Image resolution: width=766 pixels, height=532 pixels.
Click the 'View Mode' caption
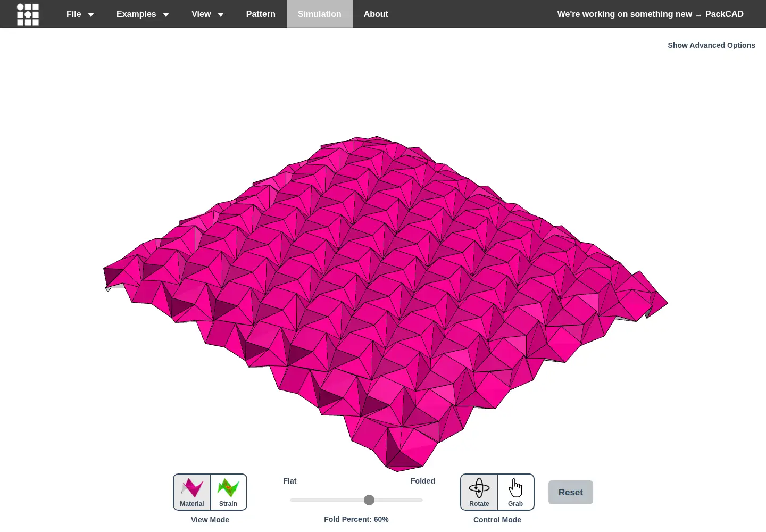(x=210, y=520)
